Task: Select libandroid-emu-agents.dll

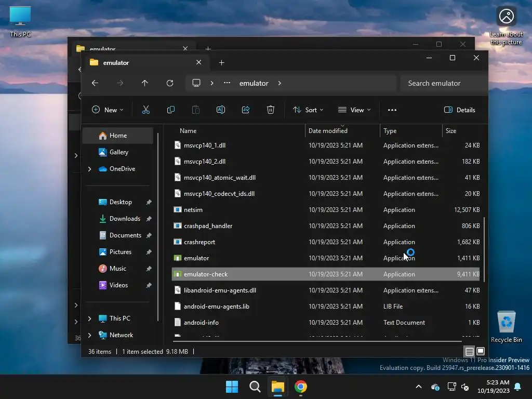Action: (326, 290)
